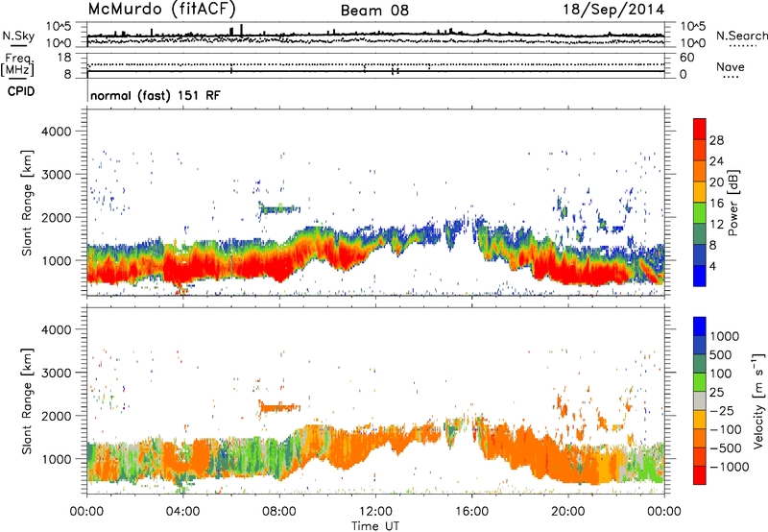Click the velocity panel Slant Range [km] label

tap(27, 401)
